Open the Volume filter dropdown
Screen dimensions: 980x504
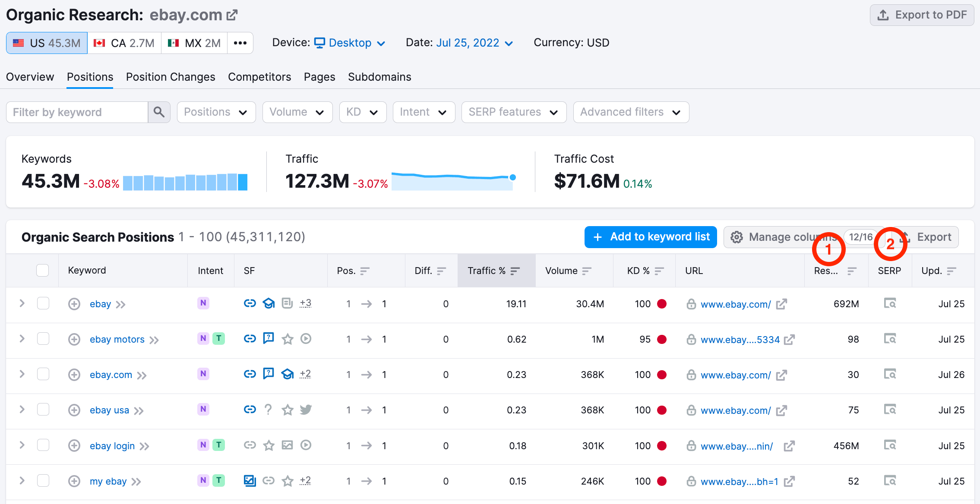tap(297, 112)
